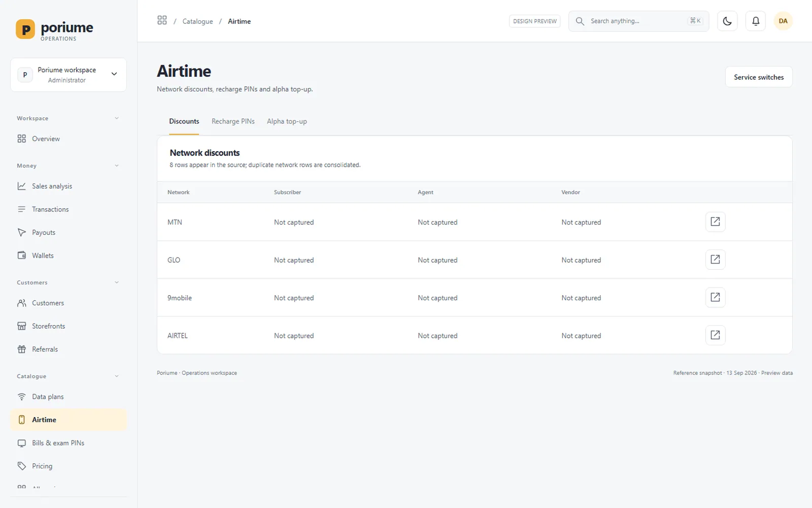Open Referrals in sidebar
Image resolution: width=812 pixels, height=508 pixels.
[x=69, y=349]
